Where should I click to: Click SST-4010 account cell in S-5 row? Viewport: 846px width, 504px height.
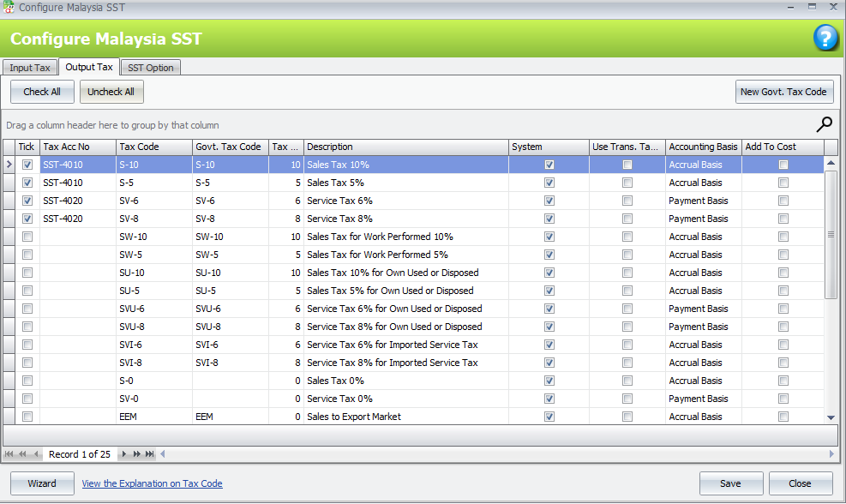pos(78,183)
